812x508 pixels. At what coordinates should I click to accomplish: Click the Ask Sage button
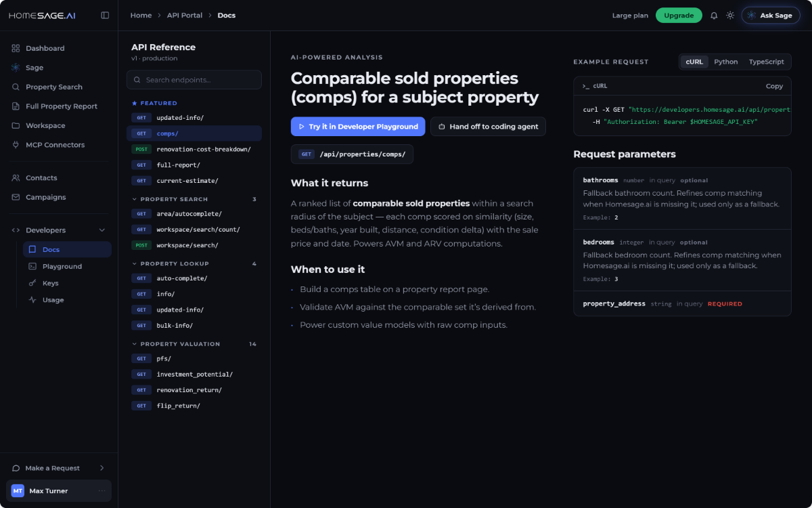[x=770, y=16]
